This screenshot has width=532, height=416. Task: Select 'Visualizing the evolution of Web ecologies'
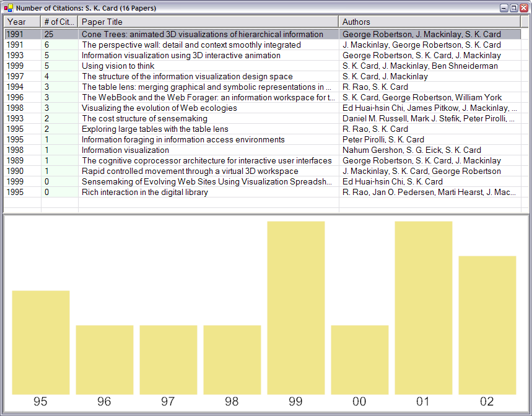tap(159, 108)
